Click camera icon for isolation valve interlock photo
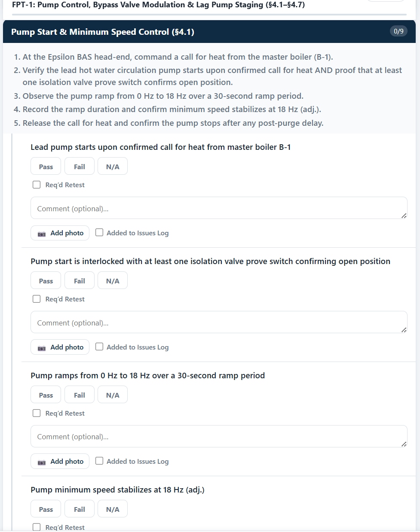The image size is (420, 532). click(x=42, y=347)
